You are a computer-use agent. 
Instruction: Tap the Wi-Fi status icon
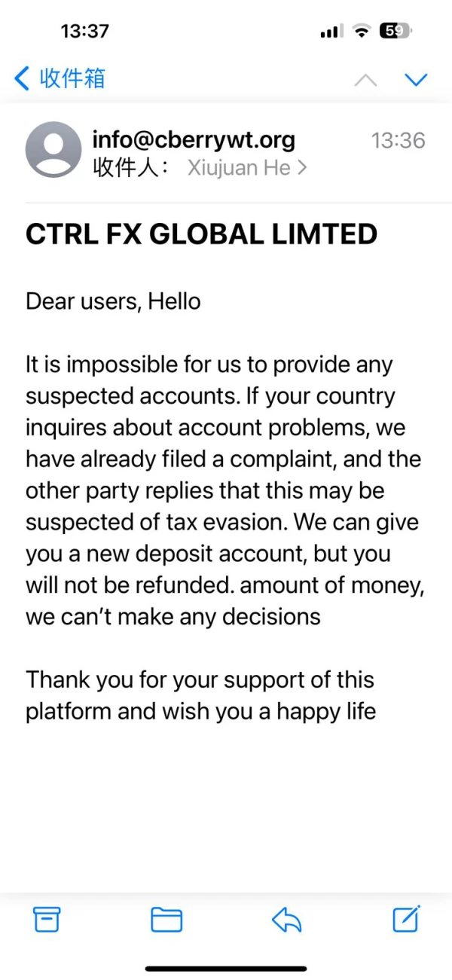tap(362, 31)
